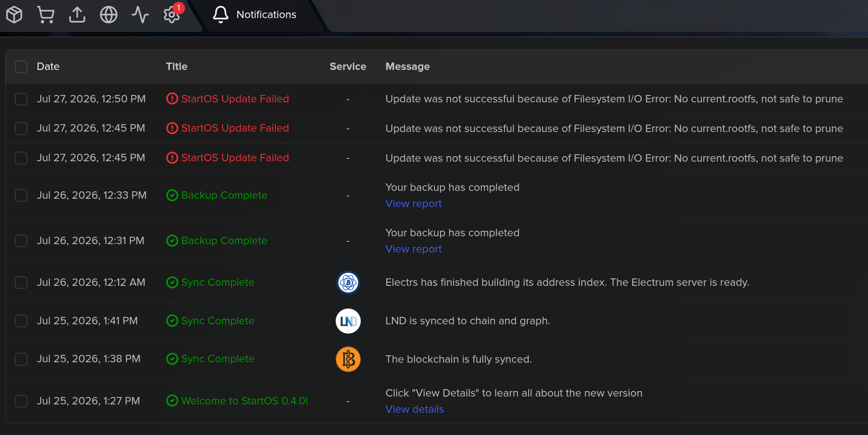Open View report for 12:33 PM backup
The image size is (868, 435).
(x=414, y=204)
